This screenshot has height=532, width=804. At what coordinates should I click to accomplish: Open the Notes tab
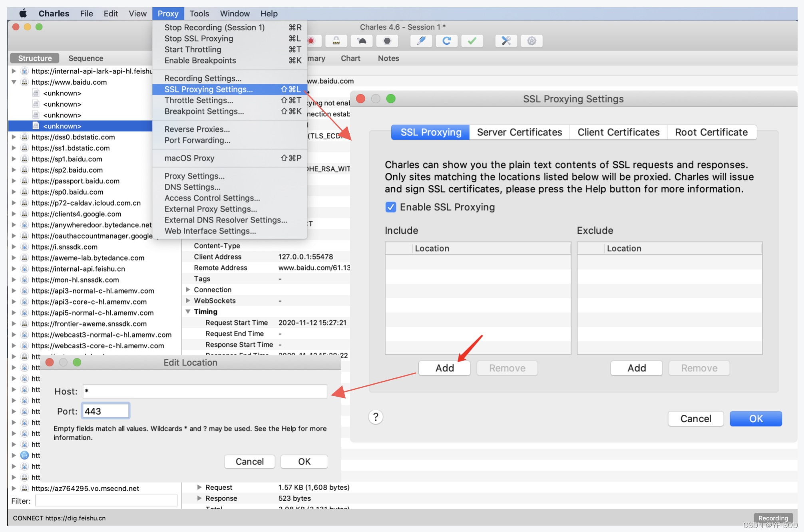coord(388,58)
